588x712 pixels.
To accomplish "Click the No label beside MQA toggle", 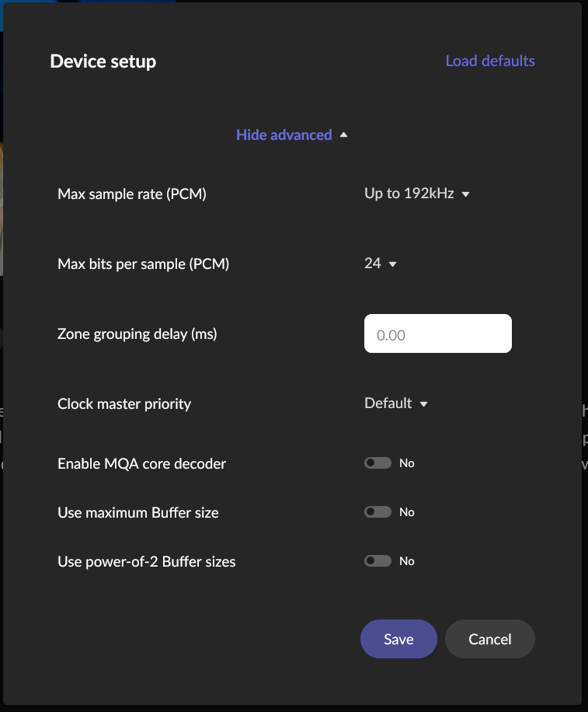I will click(x=407, y=463).
